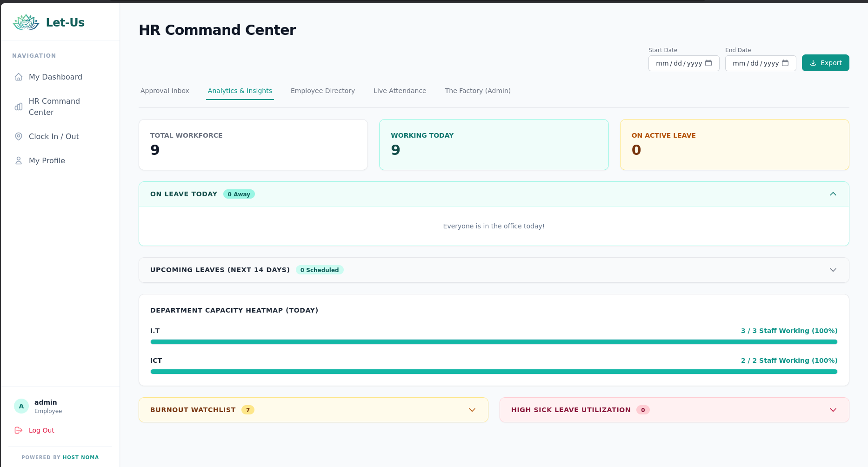Open the Start Date calendar picker icon
Viewport: 868px width, 467px height.
(708, 63)
